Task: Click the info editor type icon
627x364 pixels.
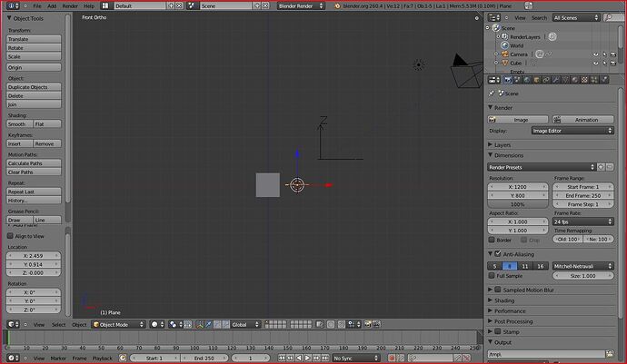Action: pyautogui.click(x=14, y=6)
